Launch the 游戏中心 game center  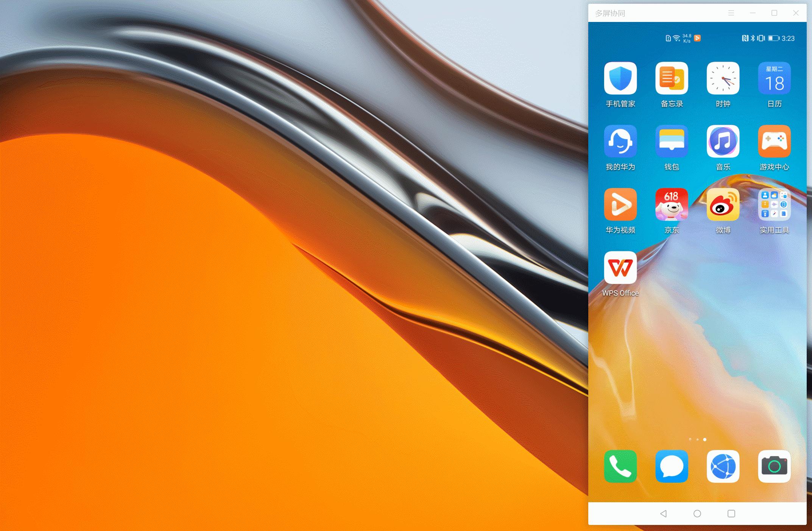coord(774,141)
